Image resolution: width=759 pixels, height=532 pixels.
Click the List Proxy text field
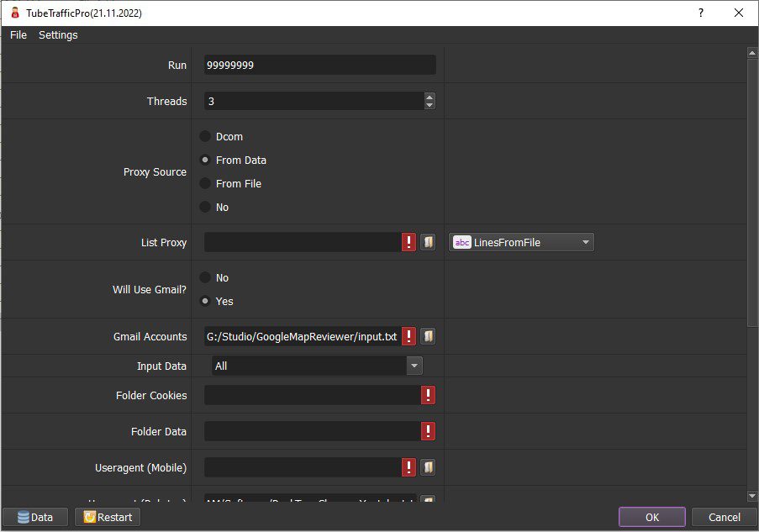(303, 242)
